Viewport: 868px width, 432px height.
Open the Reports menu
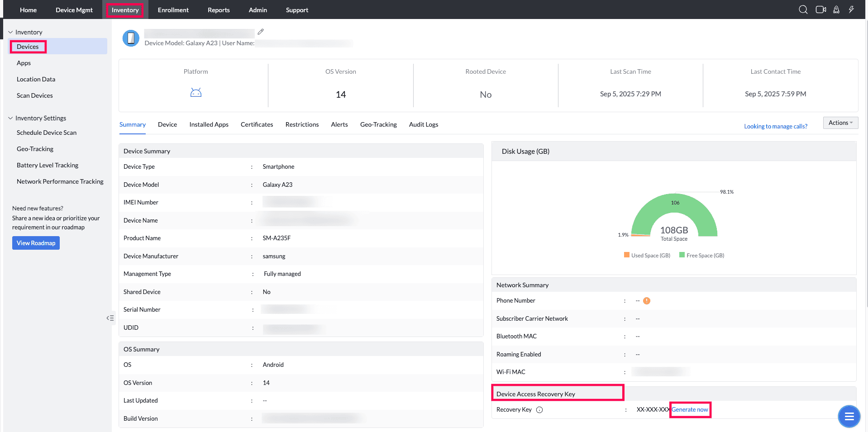(x=219, y=10)
